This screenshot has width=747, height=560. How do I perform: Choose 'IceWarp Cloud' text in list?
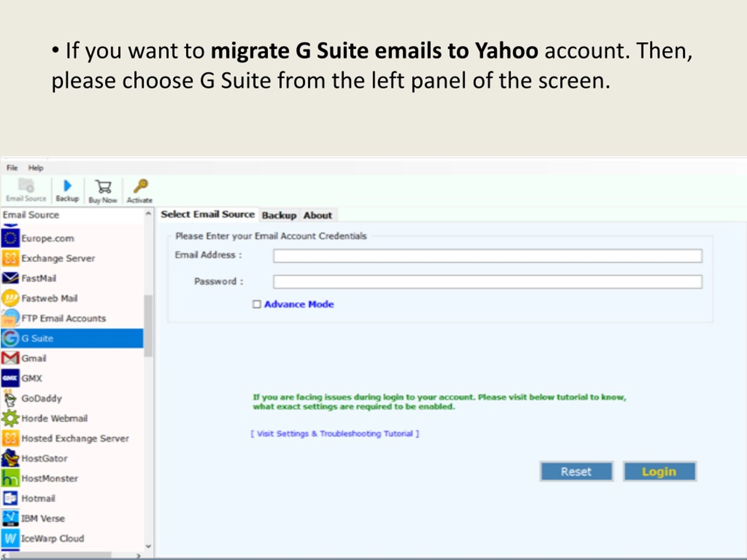click(53, 538)
